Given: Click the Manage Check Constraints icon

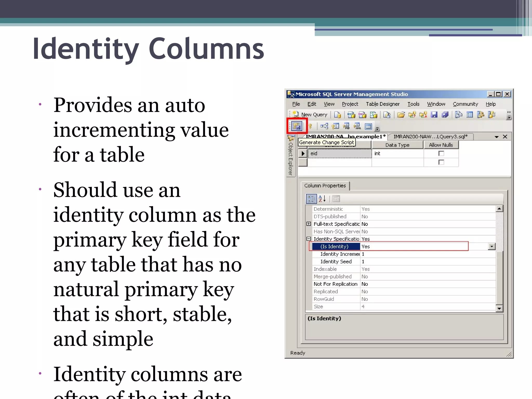Looking at the screenshot, I should [x=368, y=127].
